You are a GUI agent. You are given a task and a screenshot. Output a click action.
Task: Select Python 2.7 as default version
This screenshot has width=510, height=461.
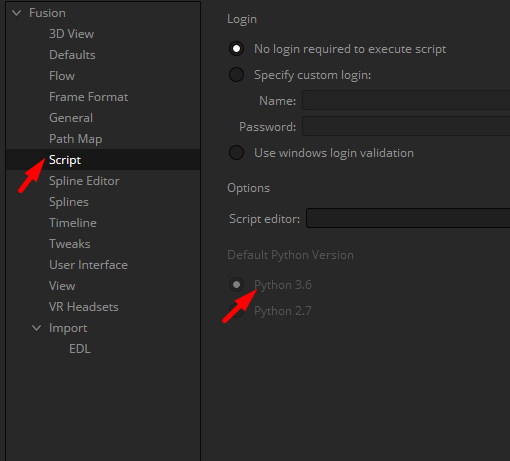coord(236,311)
